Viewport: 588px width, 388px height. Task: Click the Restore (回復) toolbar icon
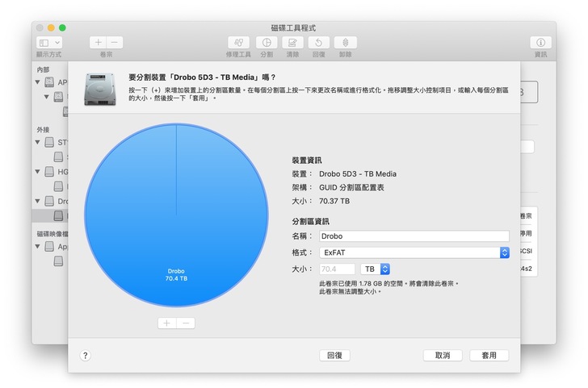tap(319, 43)
